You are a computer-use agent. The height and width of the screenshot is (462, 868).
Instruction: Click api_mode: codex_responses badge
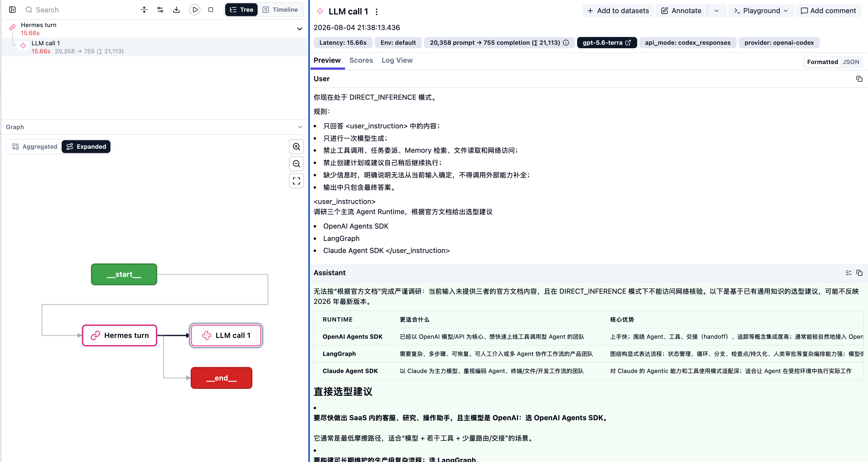(687, 43)
